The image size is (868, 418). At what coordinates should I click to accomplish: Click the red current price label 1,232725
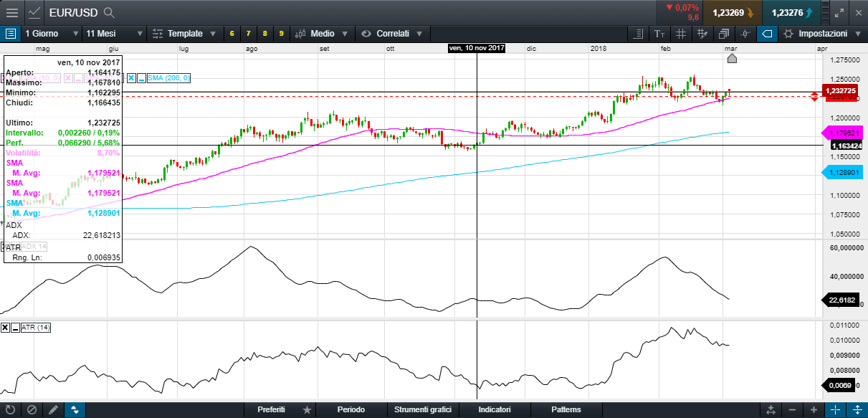click(841, 91)
